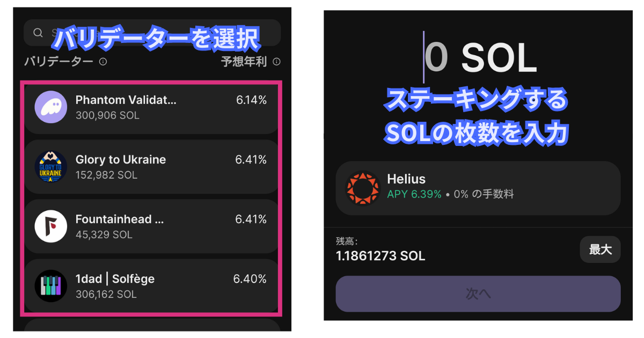Focus the validator search box
The width and height of the screenshot is (644, 338).
click(161, 33)
